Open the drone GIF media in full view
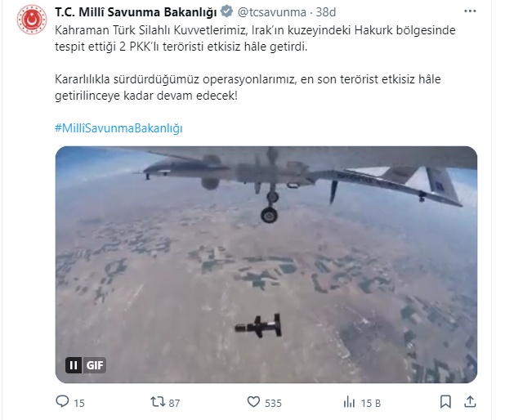This screenshot has height=420, width=514. coord(266,265)
